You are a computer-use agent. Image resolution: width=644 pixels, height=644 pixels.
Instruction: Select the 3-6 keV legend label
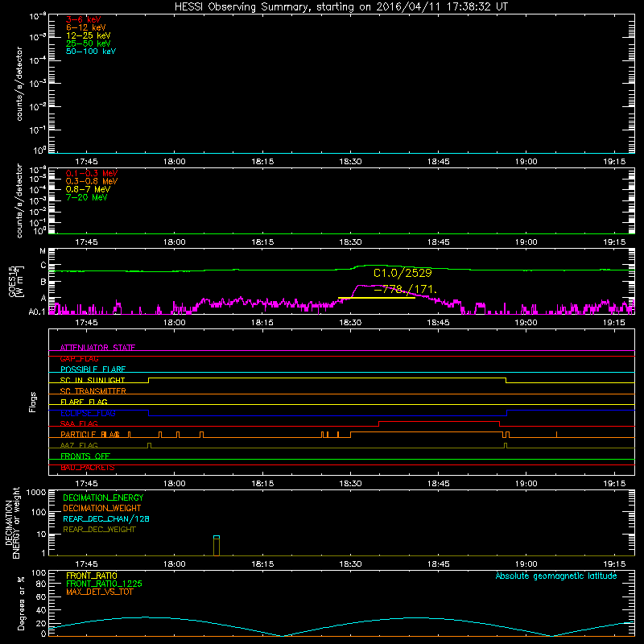(84, 19)
